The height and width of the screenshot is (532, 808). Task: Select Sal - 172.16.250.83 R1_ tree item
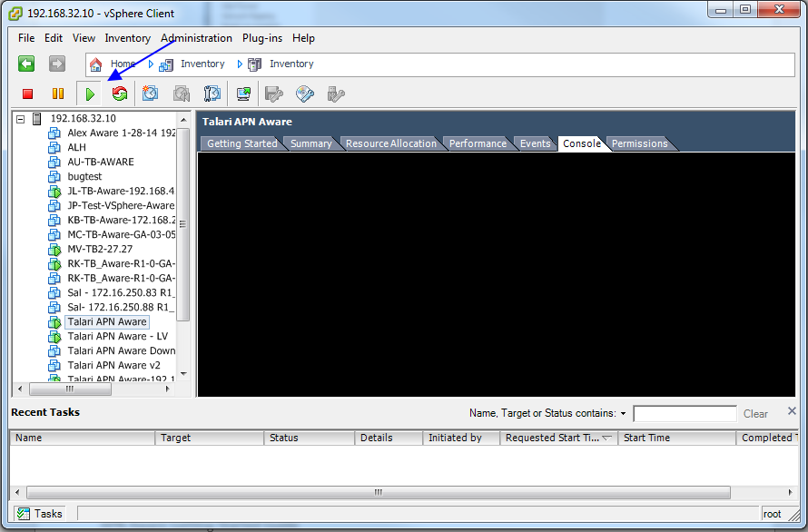click(121, 293)
